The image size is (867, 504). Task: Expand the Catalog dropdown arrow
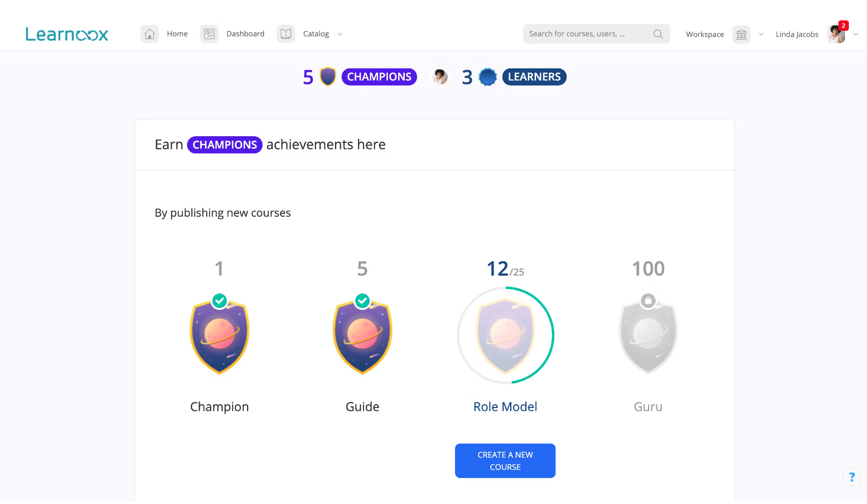(340, 34)
